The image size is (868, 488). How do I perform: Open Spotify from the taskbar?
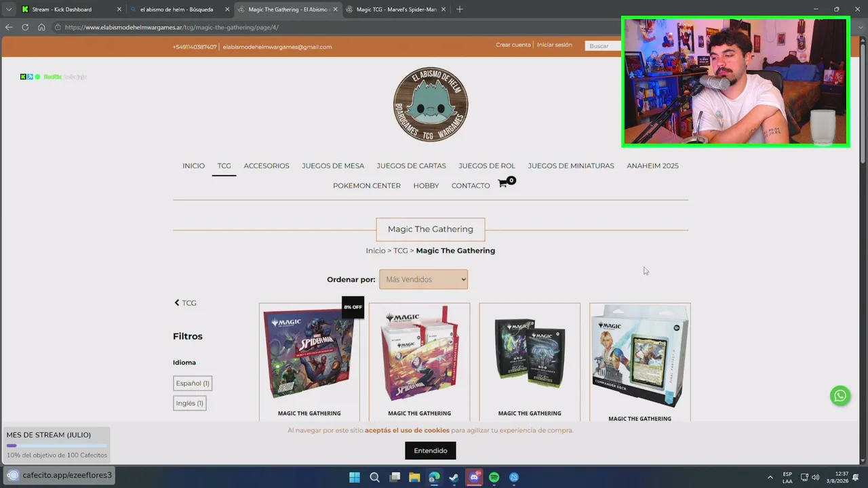(x=494, y=477)
